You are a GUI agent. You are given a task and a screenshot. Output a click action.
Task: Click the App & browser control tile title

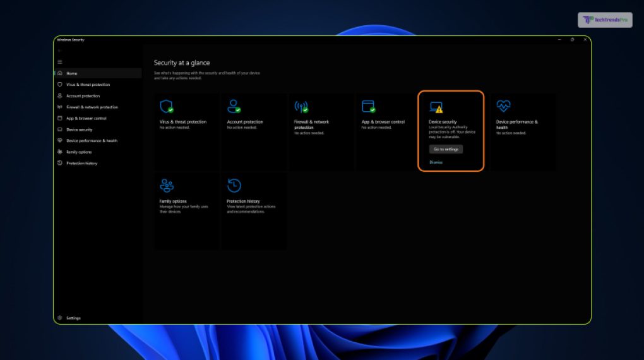(x=383, y=122)
